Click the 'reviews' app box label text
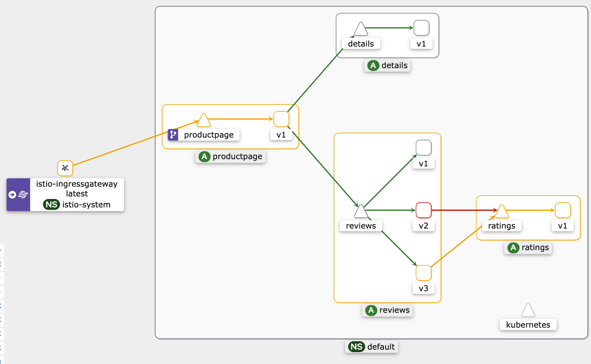 [x=395, y=310]
